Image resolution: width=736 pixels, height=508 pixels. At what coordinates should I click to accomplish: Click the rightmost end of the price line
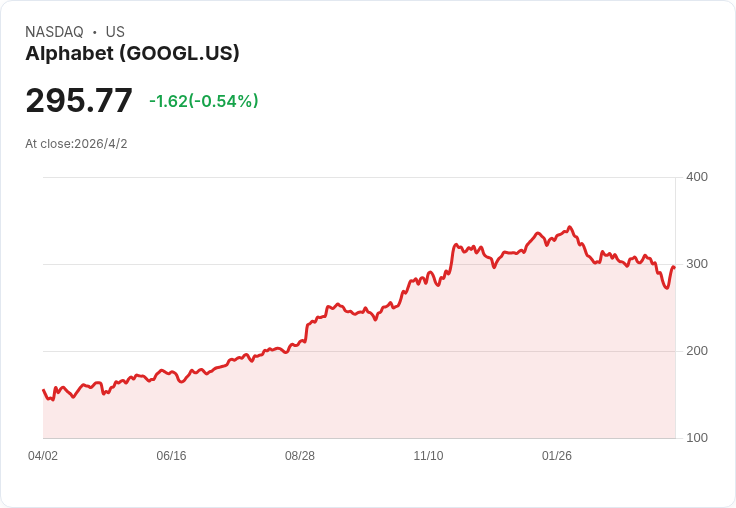point(674,267)
